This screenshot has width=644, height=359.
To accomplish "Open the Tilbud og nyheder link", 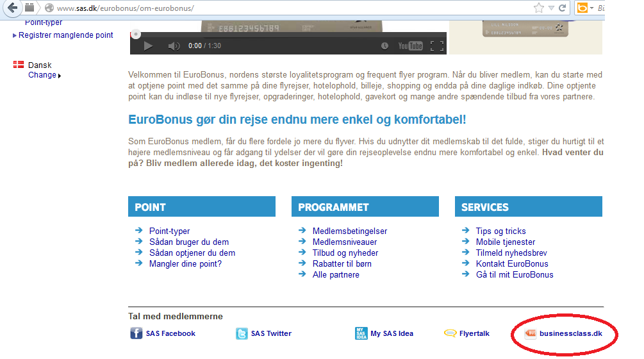I will [345, 253].
